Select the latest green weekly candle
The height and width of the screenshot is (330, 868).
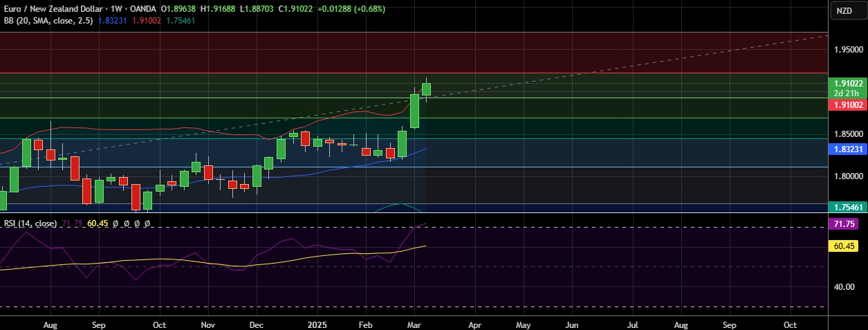point(427,89)
